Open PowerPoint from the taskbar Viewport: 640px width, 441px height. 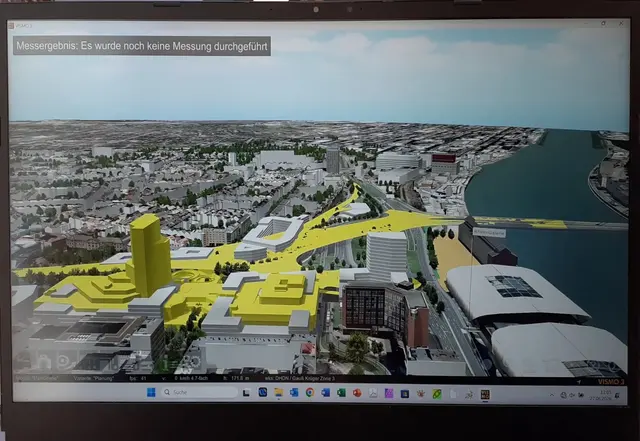click(x=357, y=392)
